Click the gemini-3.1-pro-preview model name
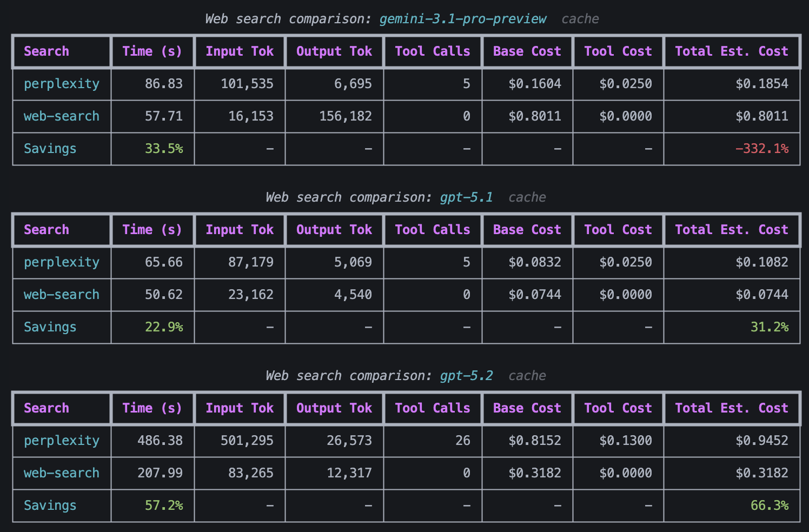809x532 pixels. click(x=463, y=18)
